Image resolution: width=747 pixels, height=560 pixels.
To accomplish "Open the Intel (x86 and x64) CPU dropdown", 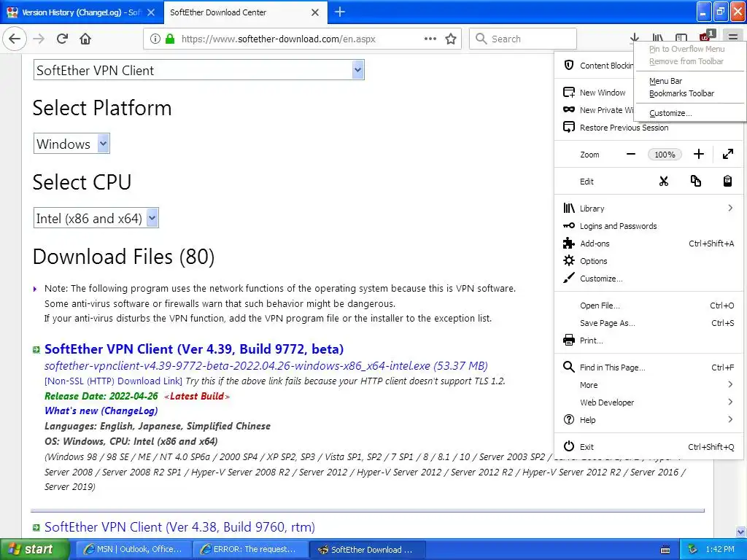I will coord(96,218).
